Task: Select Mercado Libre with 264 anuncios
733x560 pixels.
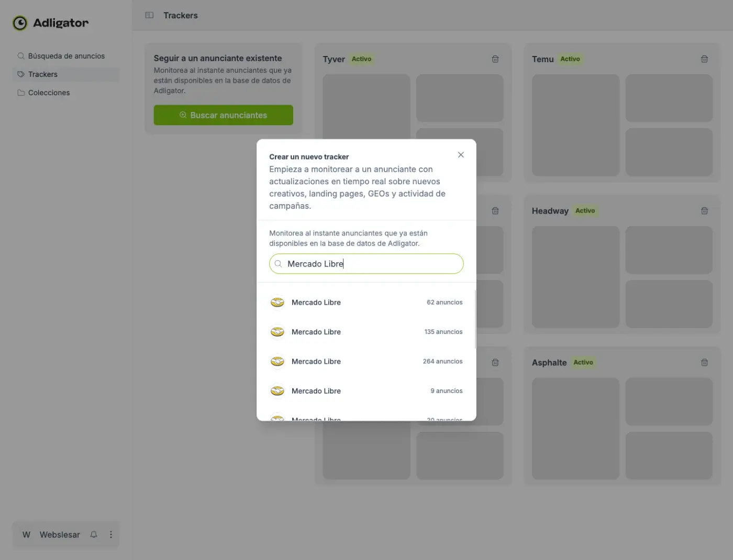Action: coord(366,362)
